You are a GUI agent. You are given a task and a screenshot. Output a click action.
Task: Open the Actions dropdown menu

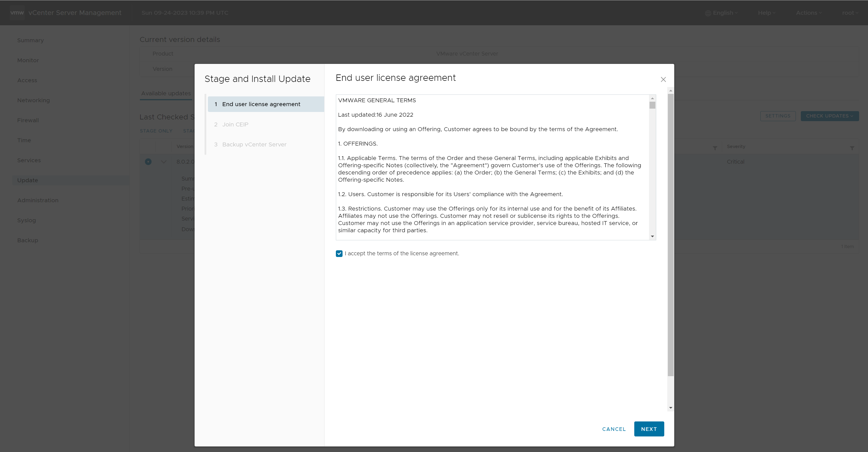808,13
